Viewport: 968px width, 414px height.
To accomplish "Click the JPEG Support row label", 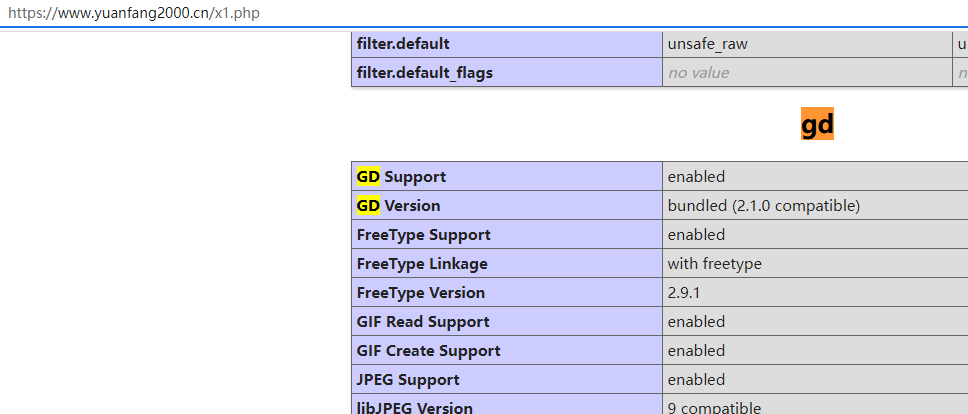I will [408, 379].
